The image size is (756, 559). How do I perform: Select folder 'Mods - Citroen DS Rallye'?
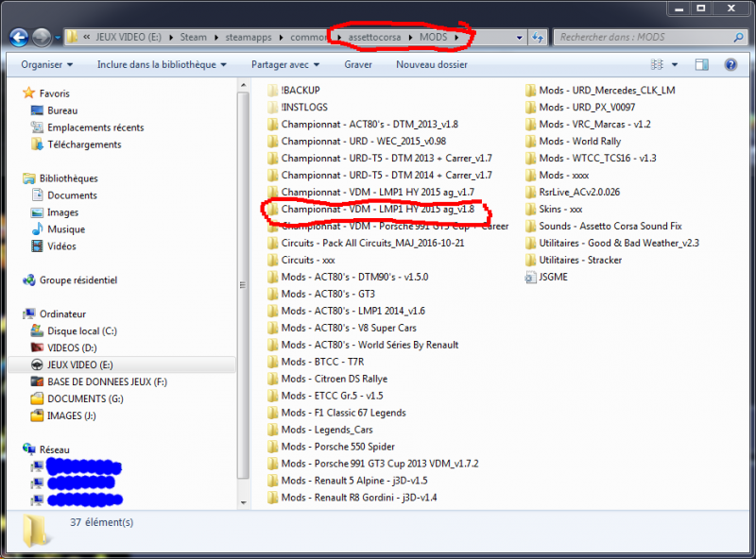point(335,379)
